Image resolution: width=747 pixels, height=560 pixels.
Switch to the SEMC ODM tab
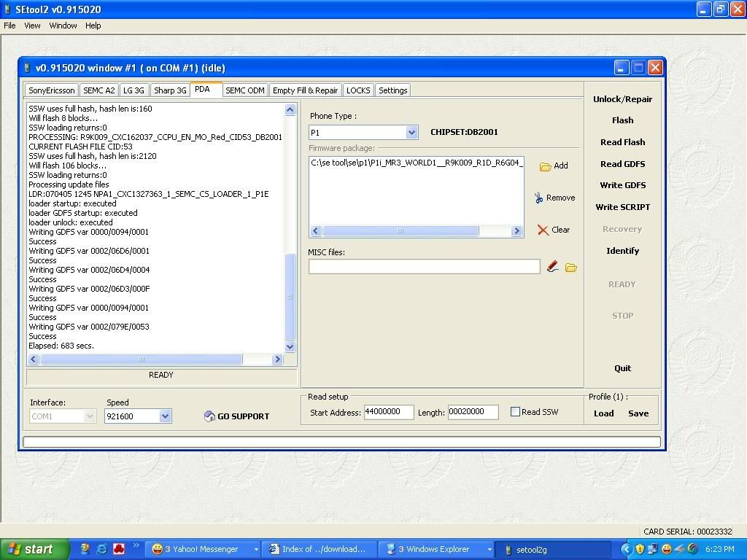245,90
